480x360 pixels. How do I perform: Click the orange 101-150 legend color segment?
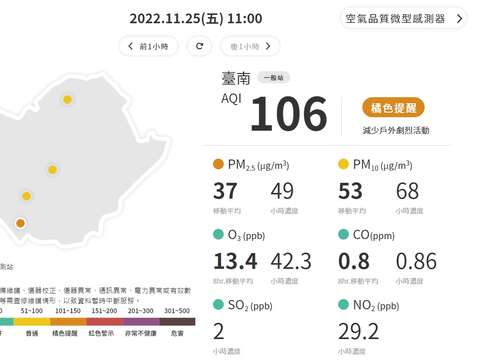click(x=68, y=322)
